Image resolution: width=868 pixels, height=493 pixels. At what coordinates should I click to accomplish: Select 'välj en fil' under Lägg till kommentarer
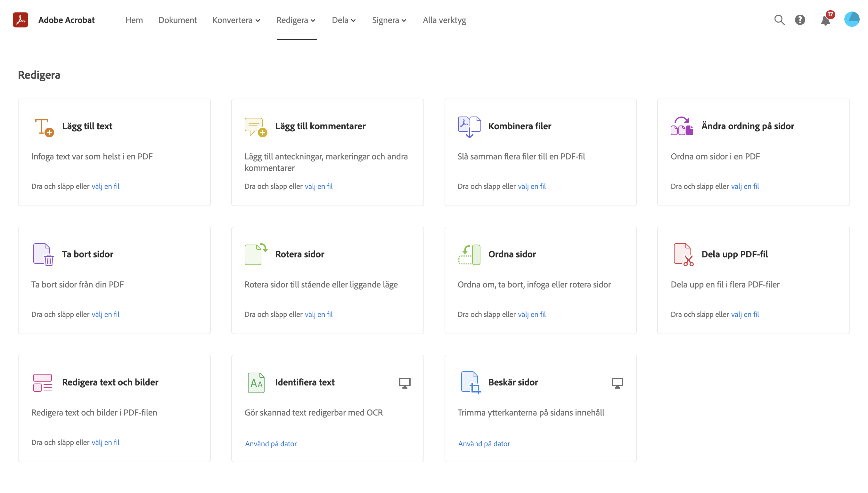pos(318,186)
